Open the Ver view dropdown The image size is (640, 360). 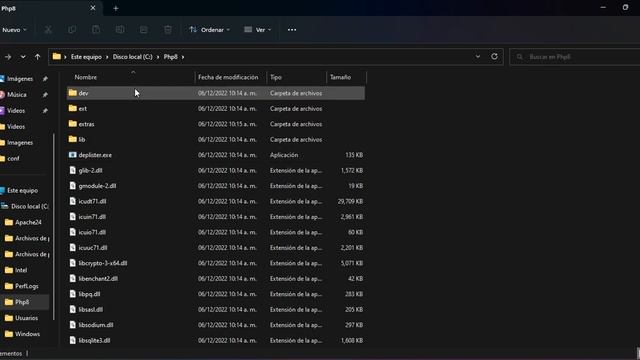(x=258, y=30)
